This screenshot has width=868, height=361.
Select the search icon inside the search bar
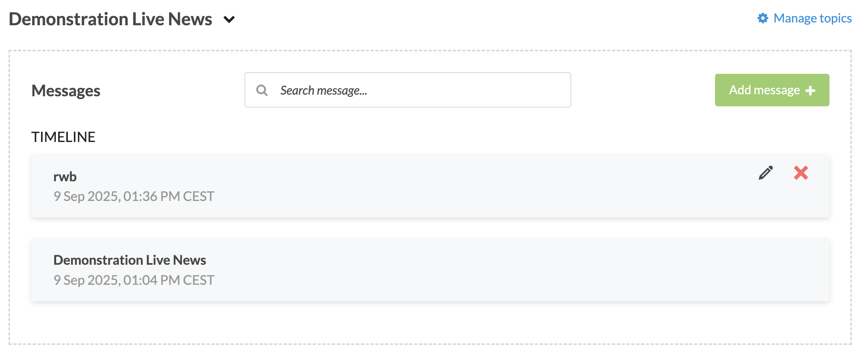(x=262, y=90)
